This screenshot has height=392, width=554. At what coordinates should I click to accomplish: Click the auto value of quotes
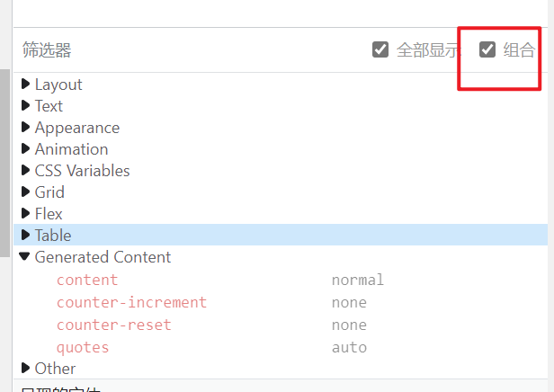click(x=349, y=347)
